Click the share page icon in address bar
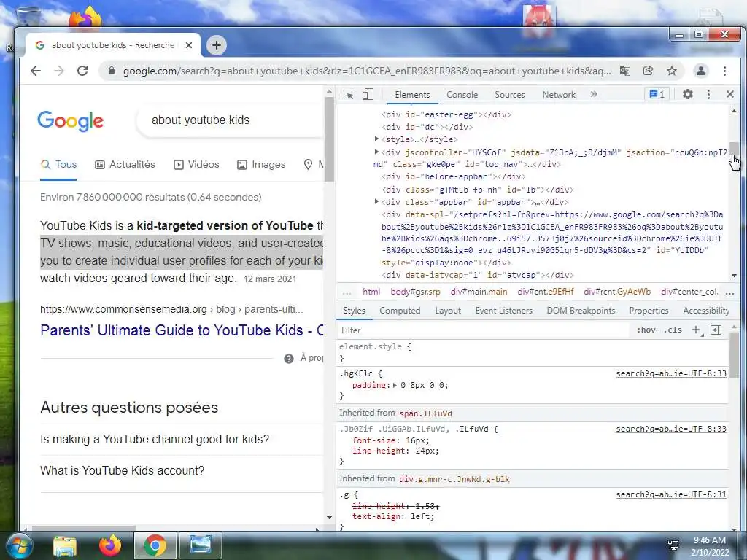This screenshot has height=560, width=747. coord(648,71)
